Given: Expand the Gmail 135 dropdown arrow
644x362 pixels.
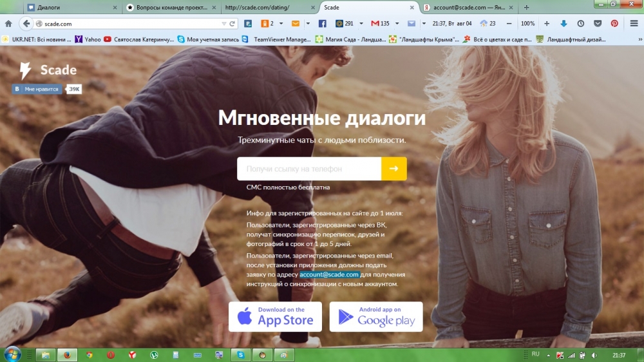Looking at the screenshot, I should (397, 24).
